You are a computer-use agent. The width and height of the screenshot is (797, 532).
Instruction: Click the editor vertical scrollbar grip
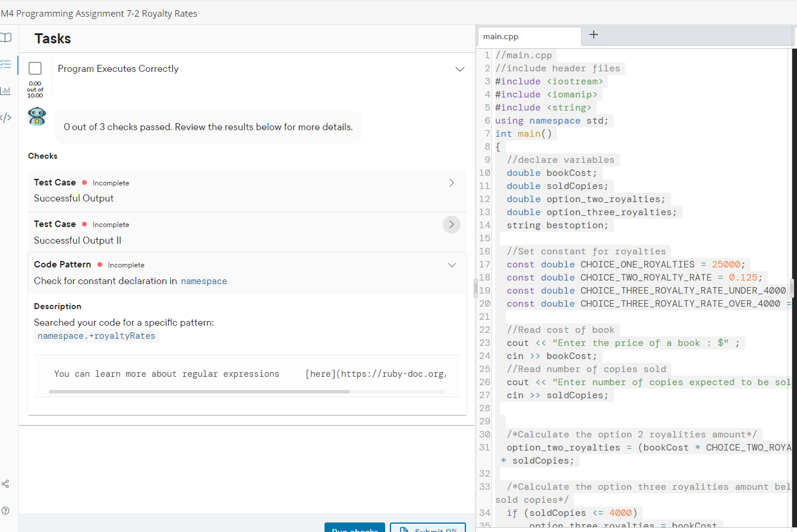pos(792,288)
